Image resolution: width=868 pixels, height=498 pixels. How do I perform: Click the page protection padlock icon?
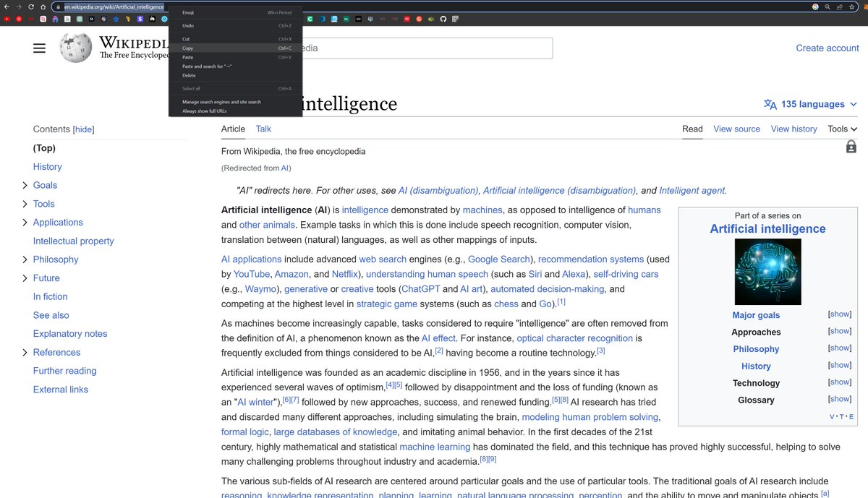point(851,147)
